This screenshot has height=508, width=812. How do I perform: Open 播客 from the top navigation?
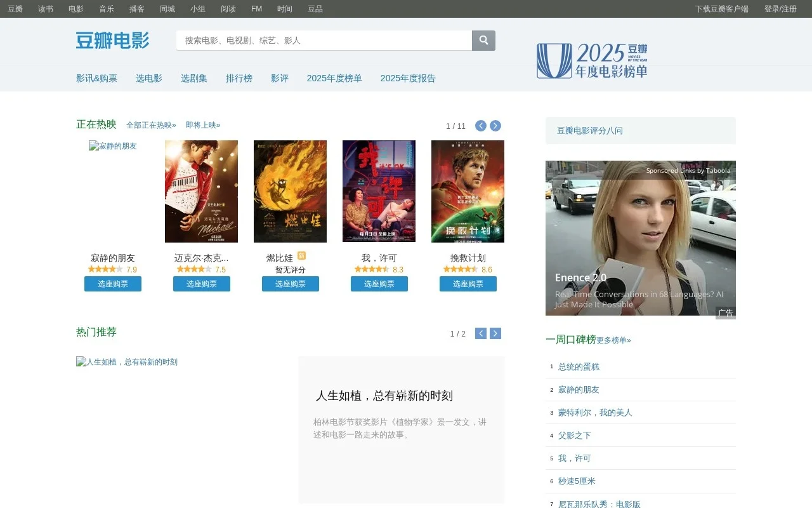pos(136,9)
